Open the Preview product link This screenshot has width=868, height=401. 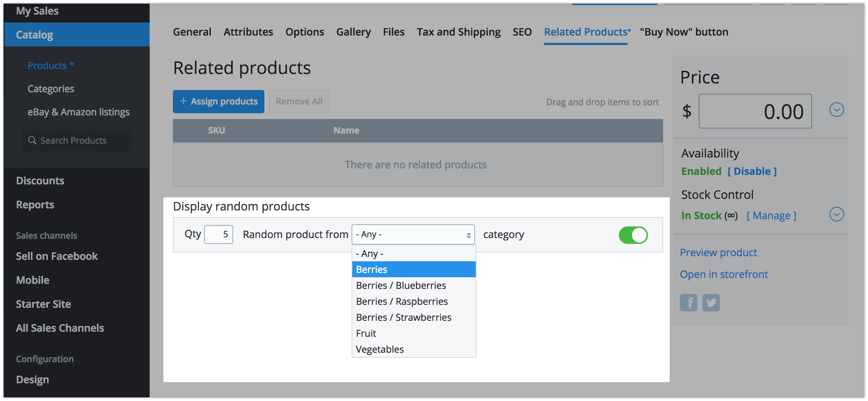tap(718, 253)
